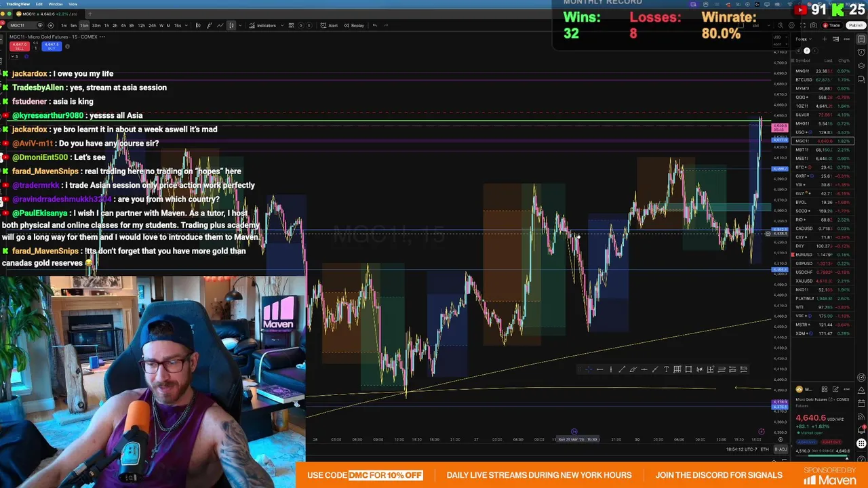
Task: Toggle the highlighted middle watchlist circle
Action: 807,51
